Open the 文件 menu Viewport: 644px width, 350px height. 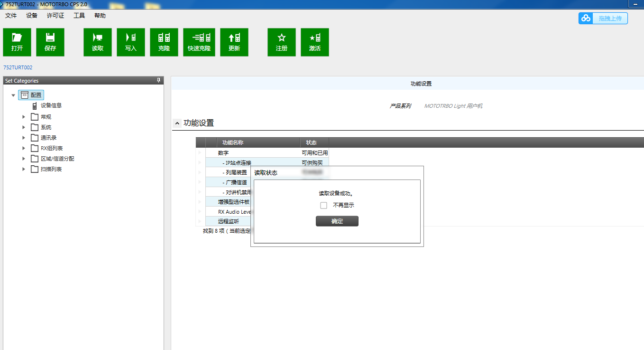11,16
